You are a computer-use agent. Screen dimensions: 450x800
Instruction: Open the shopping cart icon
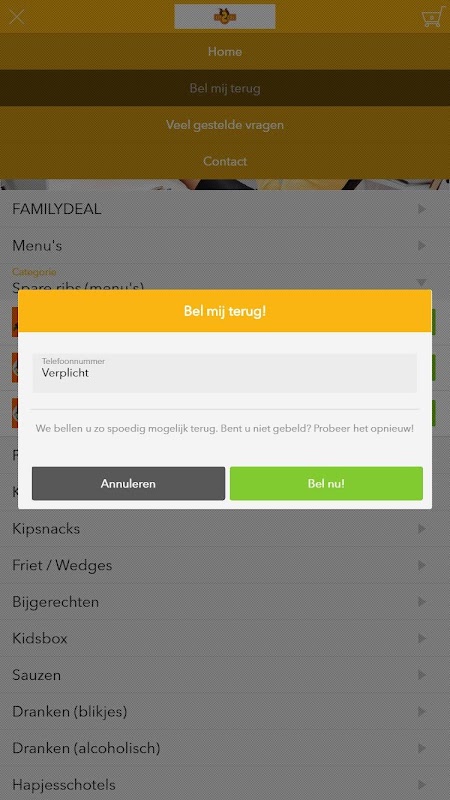click(x=432, y=17)
